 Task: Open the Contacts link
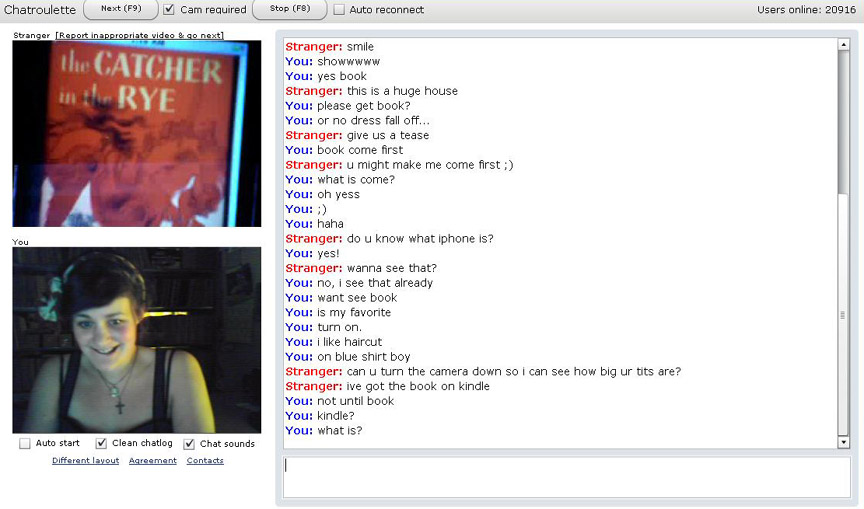pyautogui.click(x=205, y=461)
